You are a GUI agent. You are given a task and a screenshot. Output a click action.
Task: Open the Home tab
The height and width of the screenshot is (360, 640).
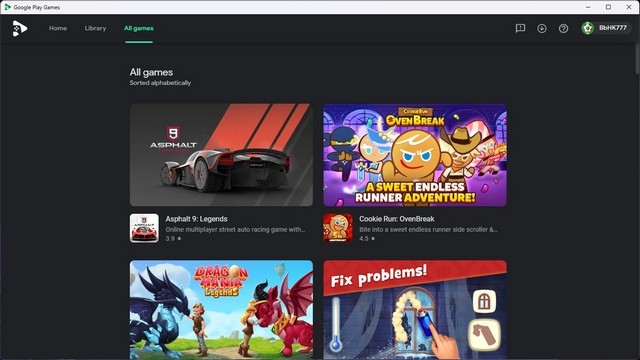[58, 28]
